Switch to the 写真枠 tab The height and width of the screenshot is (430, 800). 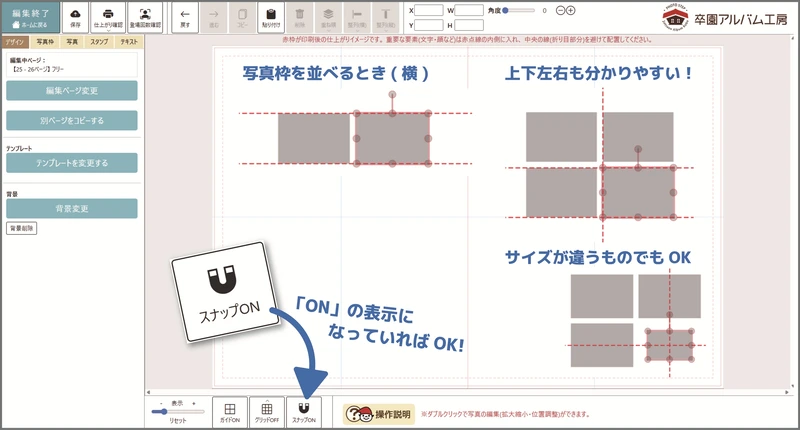pos(45,43)
